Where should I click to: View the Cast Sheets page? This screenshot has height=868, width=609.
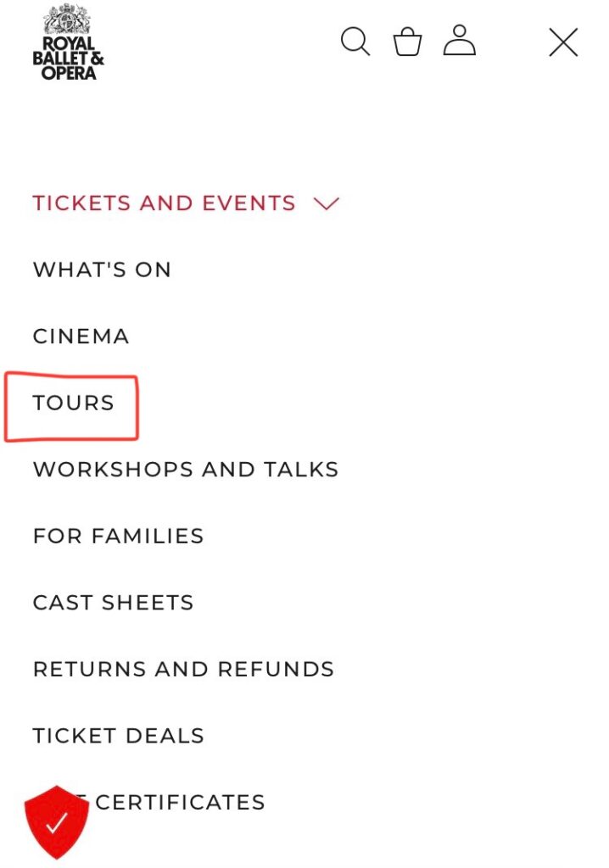coord(114,603)
